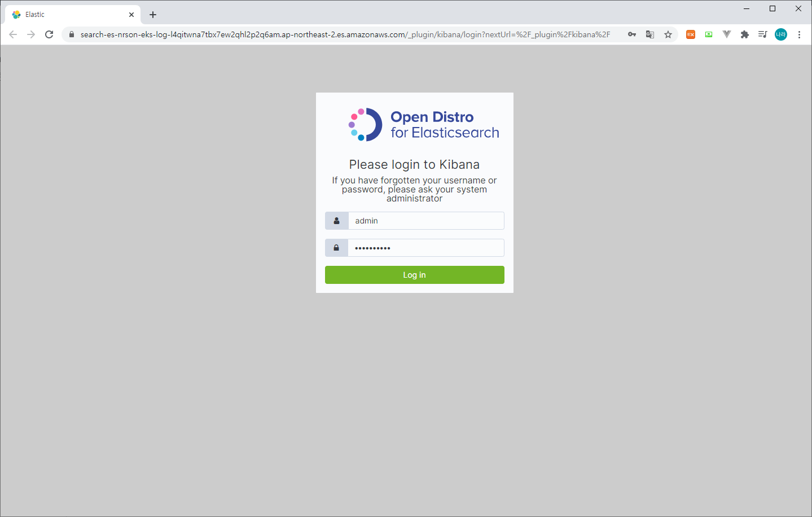The height and width of the screenshot is (517, 812).
Task: Click the user silhouette icon beside username
Action: (336, 221)
